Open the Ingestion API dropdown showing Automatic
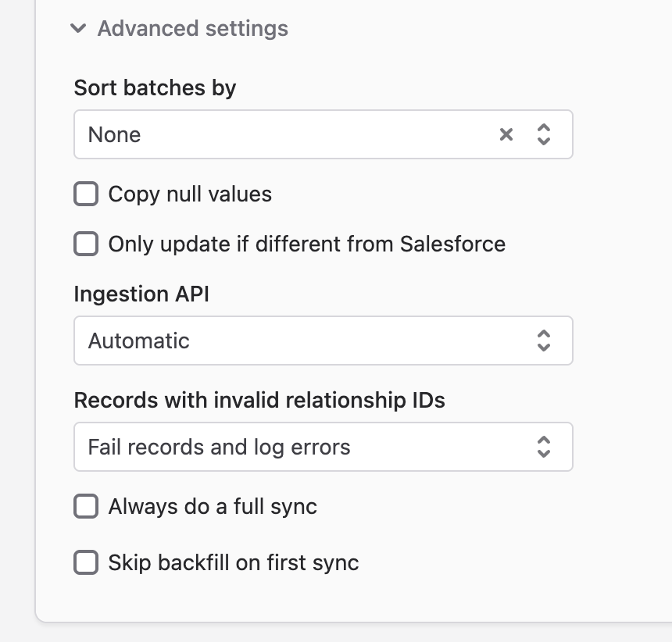 click(323, 341)
